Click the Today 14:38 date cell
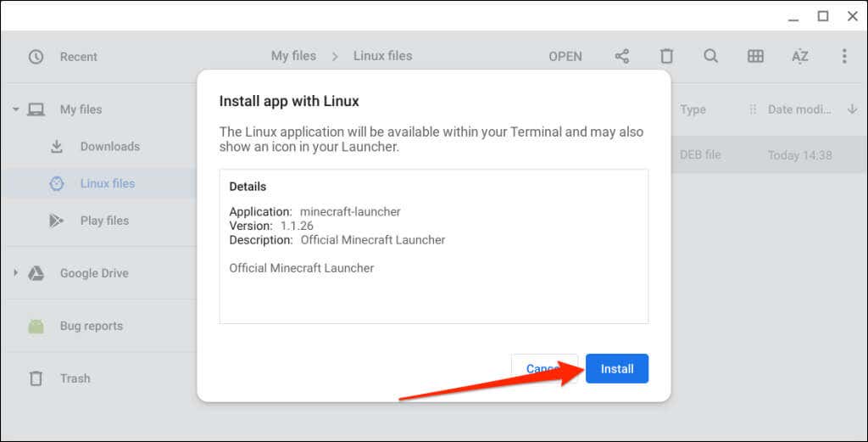The width and height of the screenshot is (868, 442). tap(800, 155)
